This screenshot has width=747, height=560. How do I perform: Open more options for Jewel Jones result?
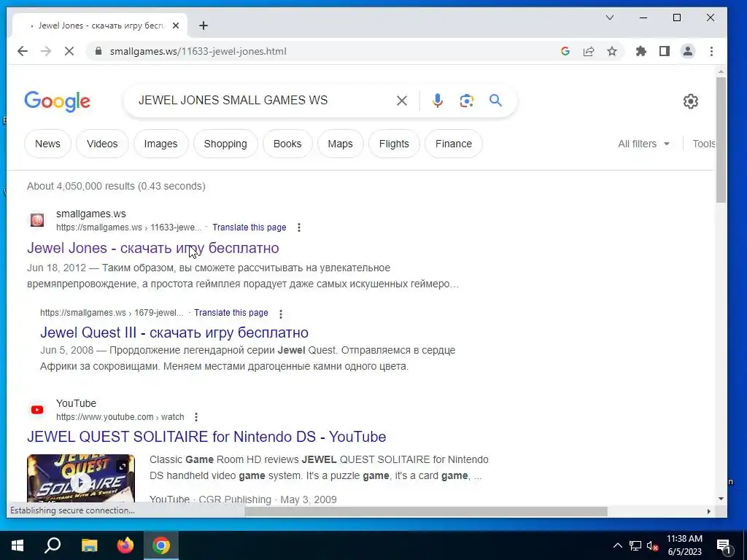tap(298, 227)
